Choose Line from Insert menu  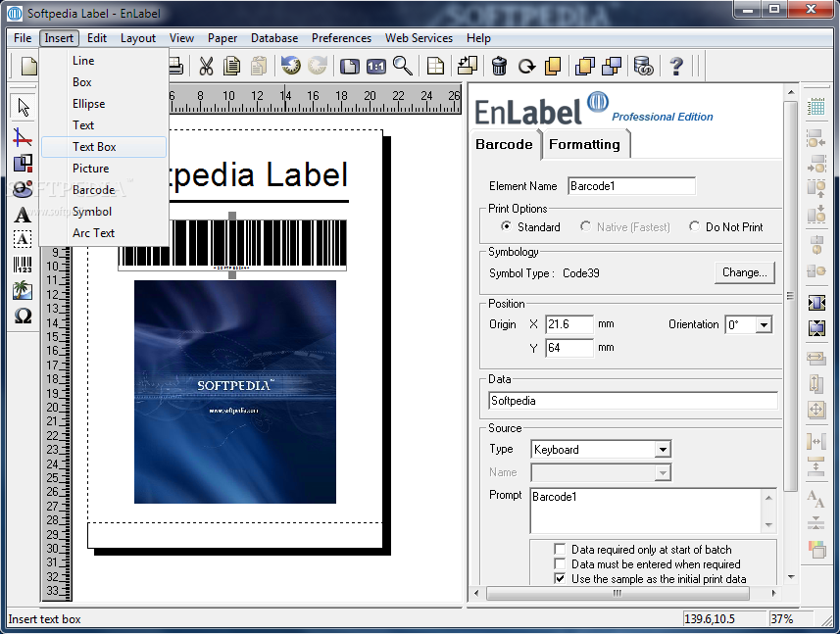tap(103, 61)
